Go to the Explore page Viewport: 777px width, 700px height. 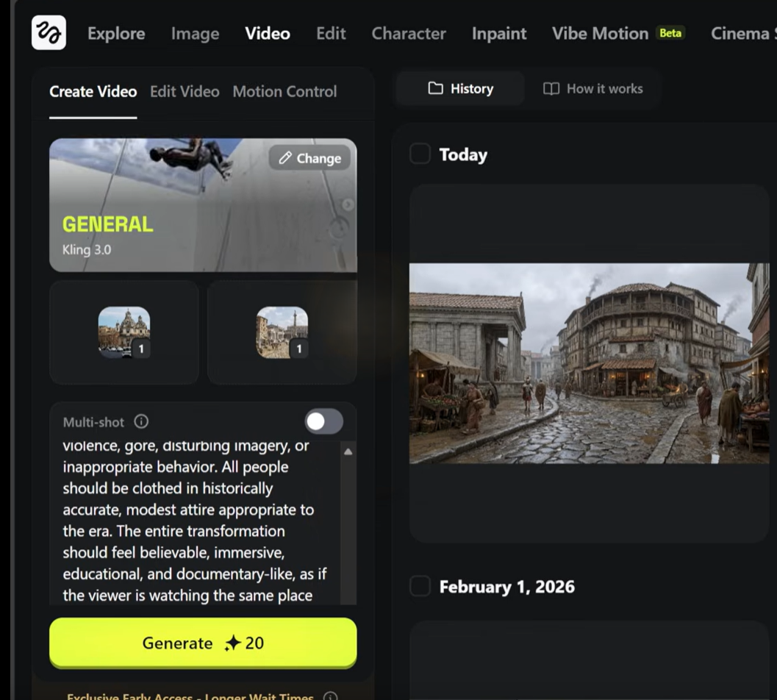(116, 34)
